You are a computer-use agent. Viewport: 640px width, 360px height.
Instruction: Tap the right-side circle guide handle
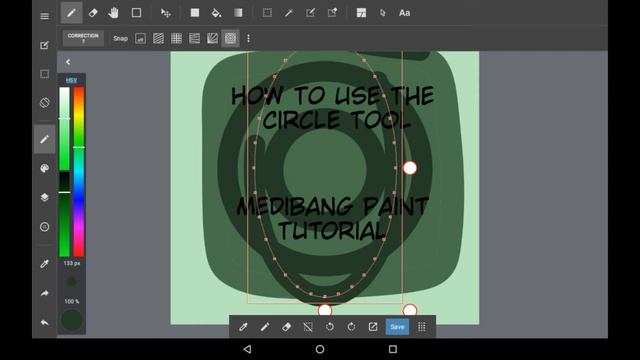[410, 168]
